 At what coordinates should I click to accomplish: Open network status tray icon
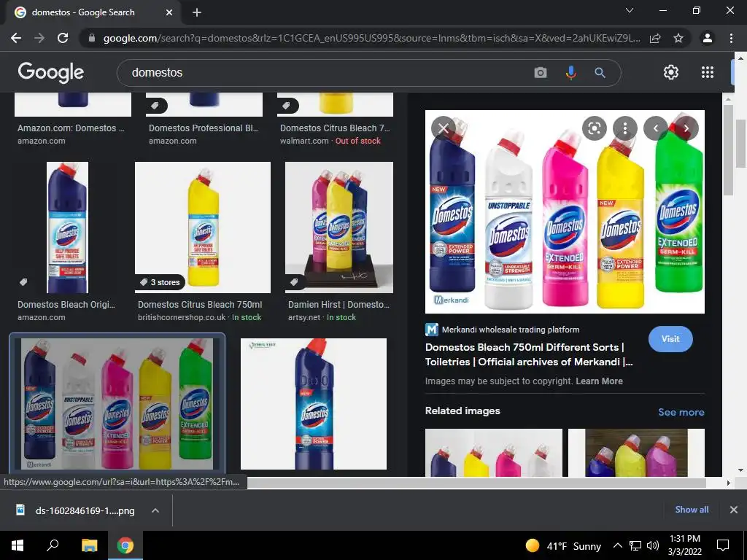(x=635, y=545)
